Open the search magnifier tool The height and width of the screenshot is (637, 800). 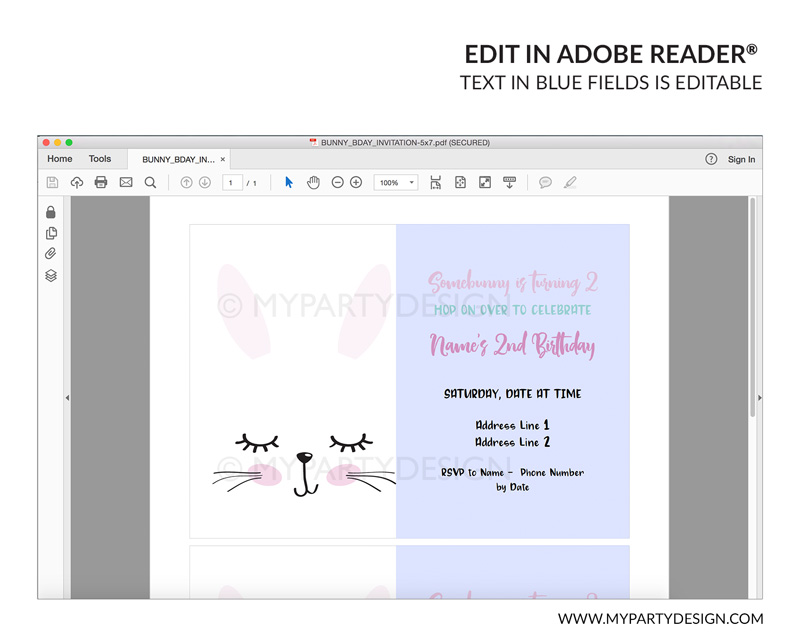[x=150, y=183]
